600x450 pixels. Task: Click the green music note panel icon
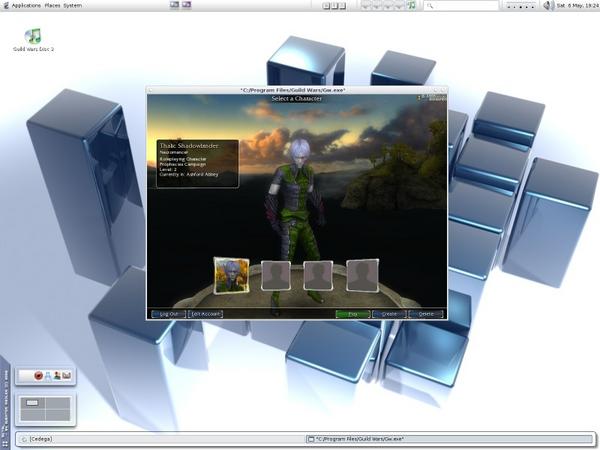[412, 5]
